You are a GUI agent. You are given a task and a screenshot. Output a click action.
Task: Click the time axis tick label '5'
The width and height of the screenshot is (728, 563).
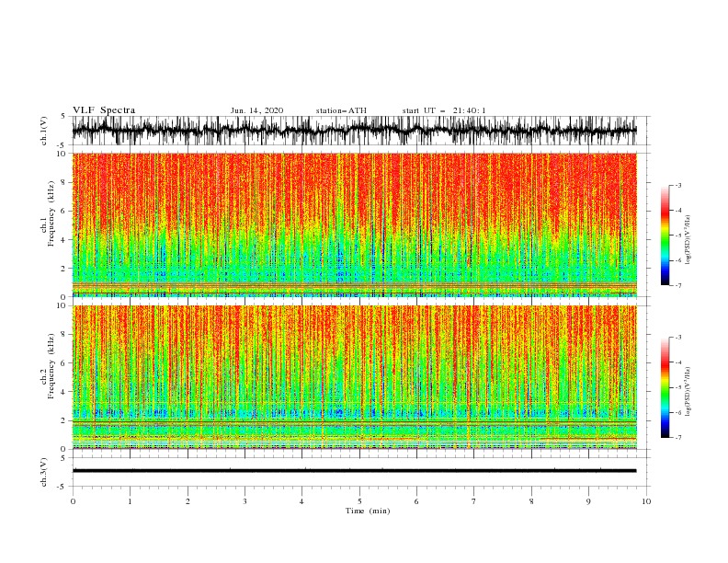359,501
